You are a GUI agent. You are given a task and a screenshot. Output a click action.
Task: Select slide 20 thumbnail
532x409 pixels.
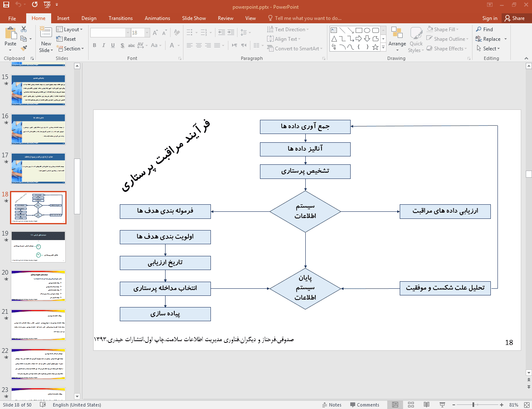[x=38, y=286]
